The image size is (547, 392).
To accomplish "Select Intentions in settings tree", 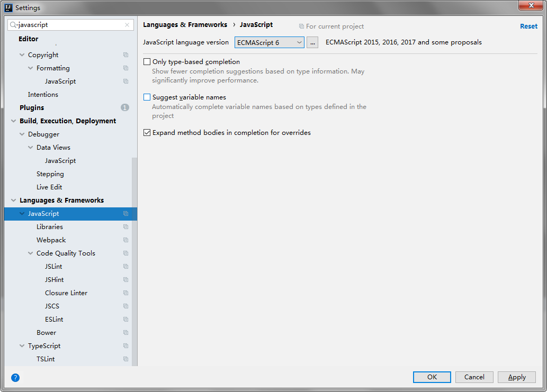I will click(43, 94).
